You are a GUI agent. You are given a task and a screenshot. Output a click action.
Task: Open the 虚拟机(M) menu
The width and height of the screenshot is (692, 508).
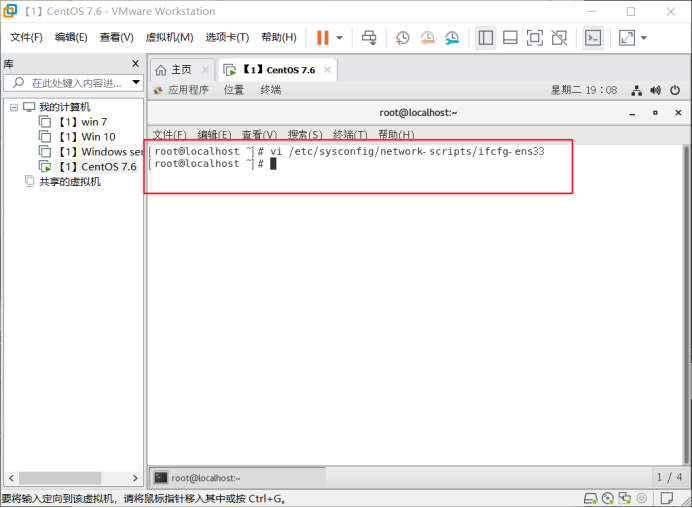(x=169, y=38)
